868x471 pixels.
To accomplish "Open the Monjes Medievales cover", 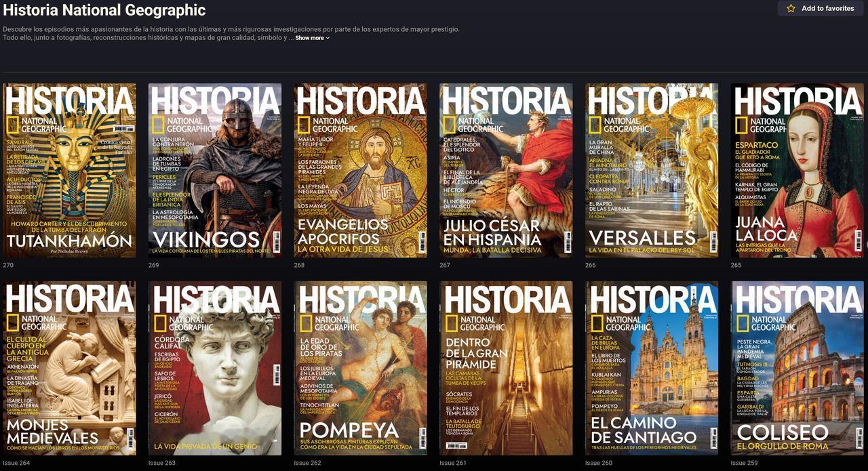I will pos(69,368).
